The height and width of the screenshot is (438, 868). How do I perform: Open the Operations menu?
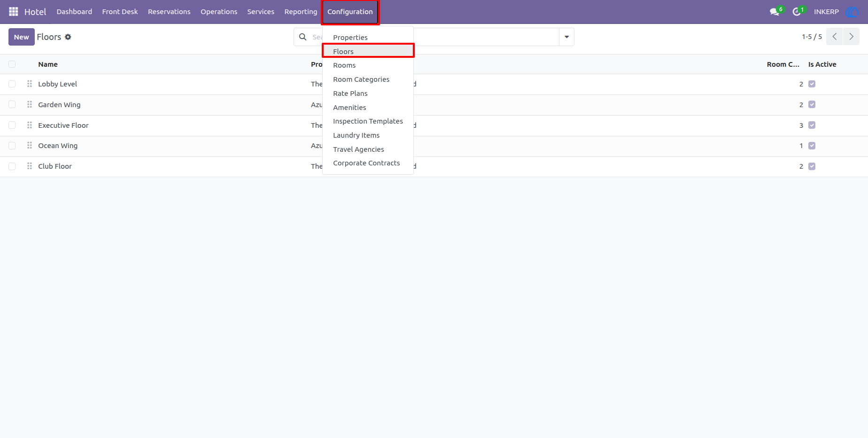219,12
